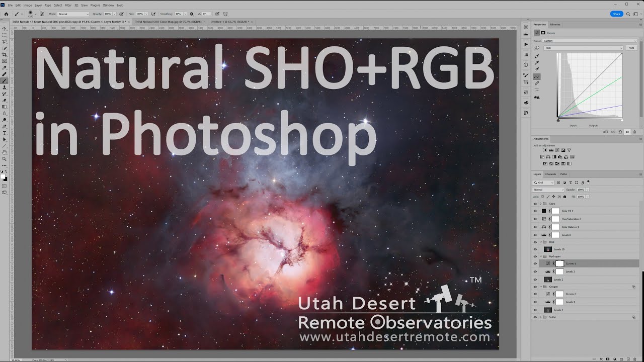This screenshot has height=362, width=644.
Task: Open the Actions panel play icon
Action: click(x=526, y=45)
